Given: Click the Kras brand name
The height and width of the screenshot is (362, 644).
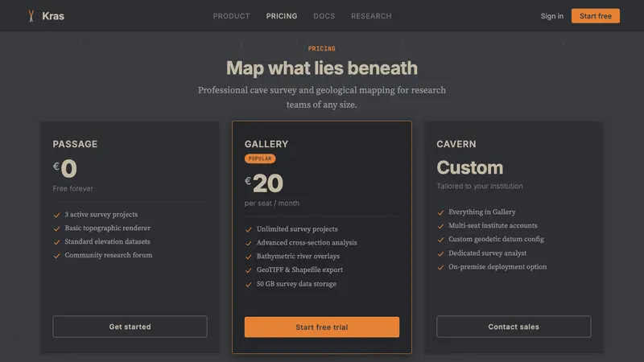Looking at the screenshot, I should click(53, 16).
